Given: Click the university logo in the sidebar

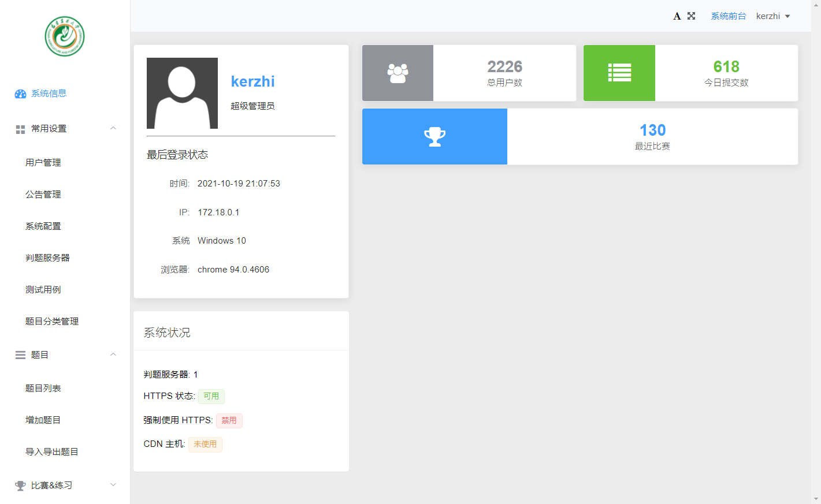Looking at the screenshot, I should point(65,36).
